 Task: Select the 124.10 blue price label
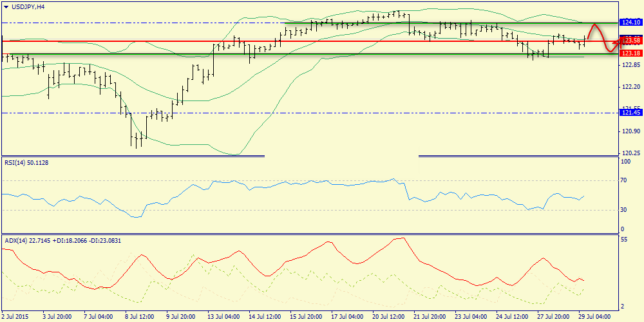(631, 23)
